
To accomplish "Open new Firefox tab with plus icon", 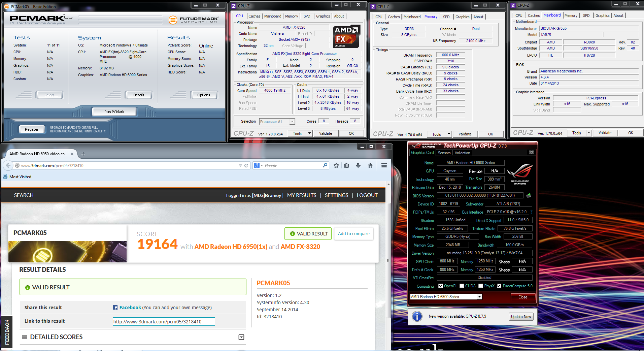I will 83,154.
